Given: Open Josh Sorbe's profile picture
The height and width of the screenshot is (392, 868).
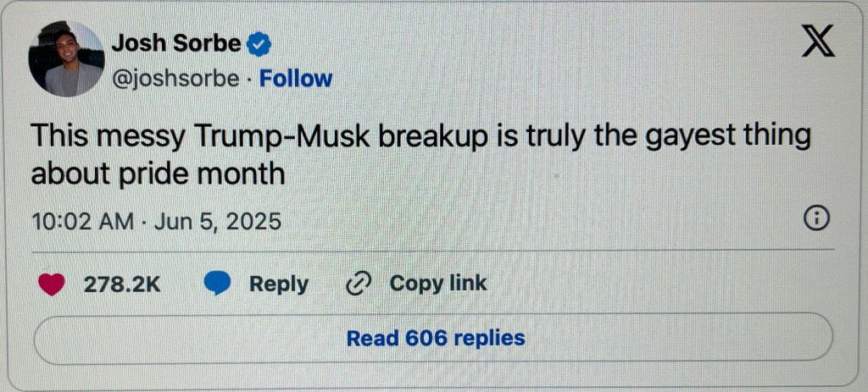Looking at the screenshot, I should coord(65,58).
